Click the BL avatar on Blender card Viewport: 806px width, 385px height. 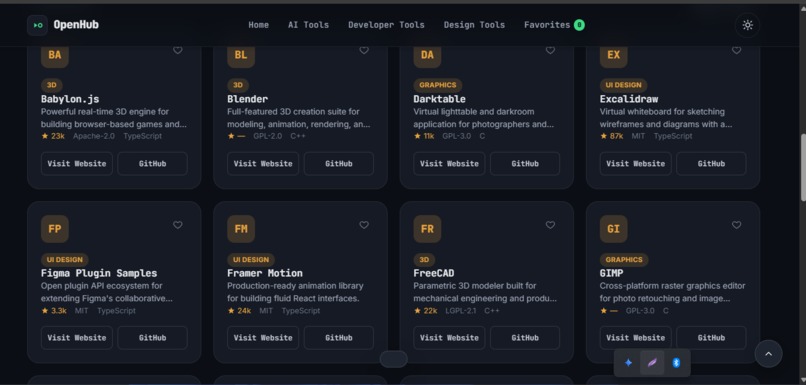click(241, 56)
